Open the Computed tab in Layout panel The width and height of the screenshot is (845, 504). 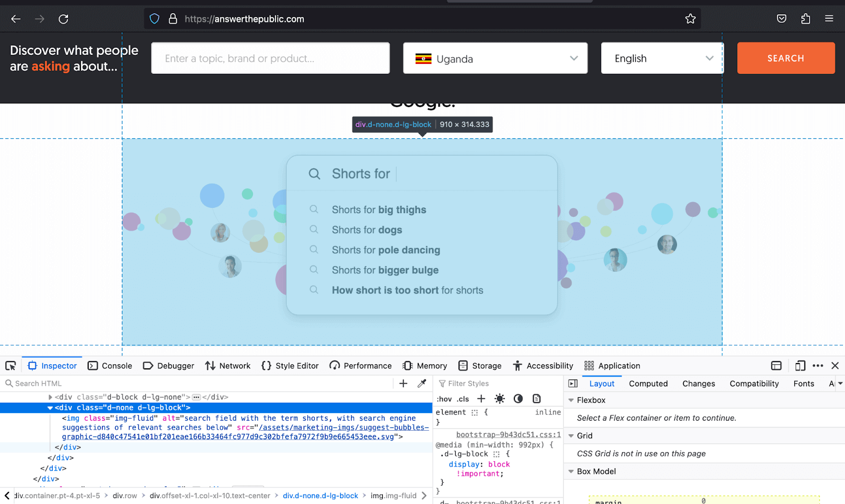point(648,383)
